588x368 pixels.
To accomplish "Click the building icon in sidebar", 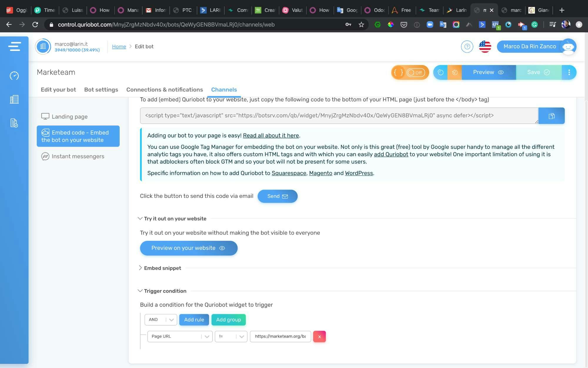I will click(14, 100).
